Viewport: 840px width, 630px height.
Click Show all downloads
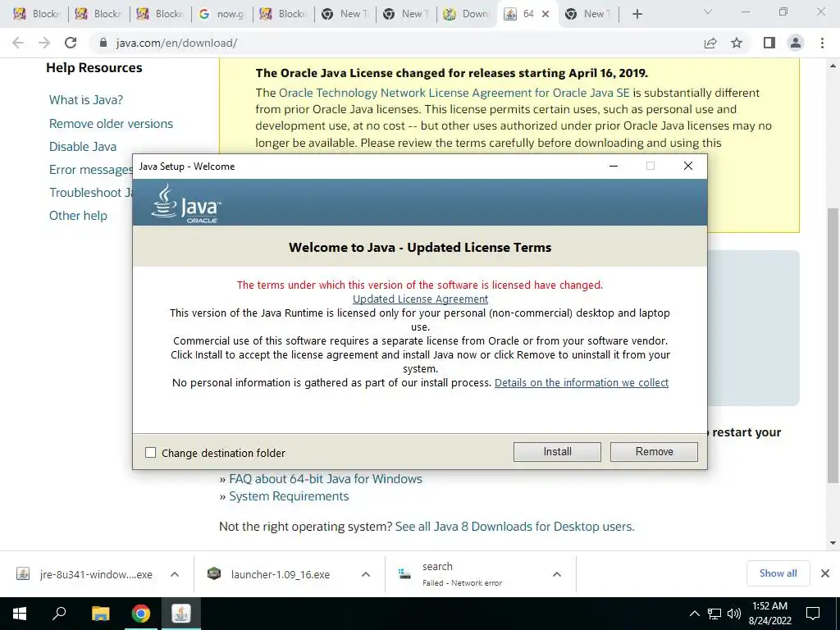click(778, 573)
